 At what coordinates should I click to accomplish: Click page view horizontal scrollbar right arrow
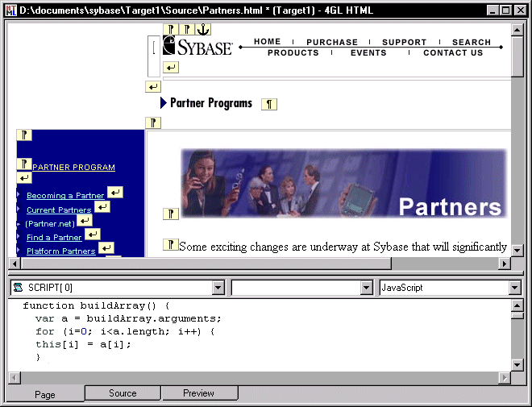coord(505,264)
